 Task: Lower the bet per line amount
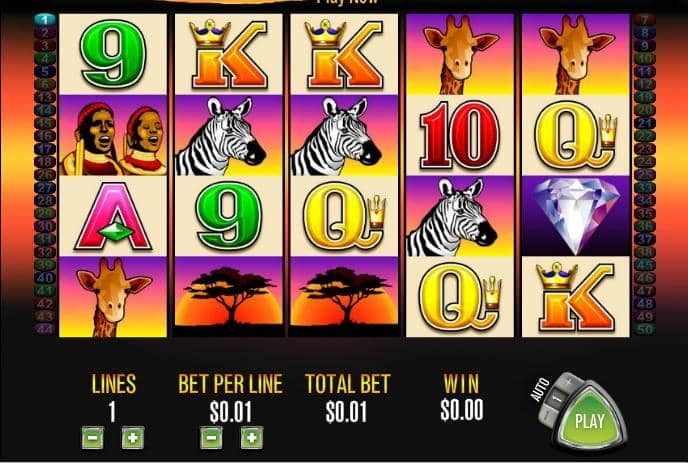coord(211,438)
